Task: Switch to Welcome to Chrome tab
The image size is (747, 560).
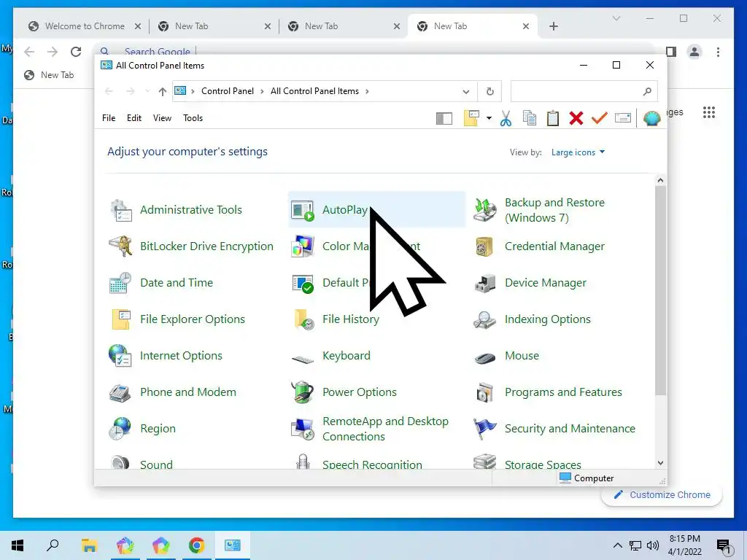Action: [x=85, y=26]
